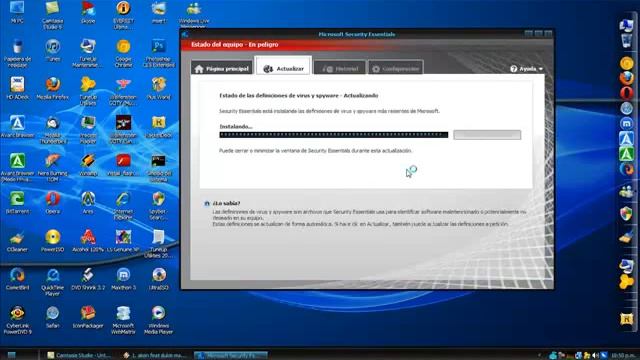Open the Opera desktop shortcut
This screenshot has width=640, height=360.
53,202
